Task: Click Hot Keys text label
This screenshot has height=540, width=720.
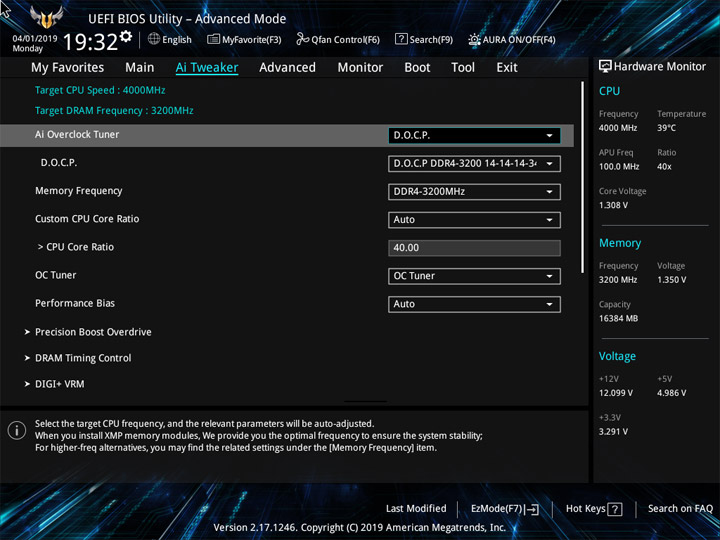Action: coord(585,508)
